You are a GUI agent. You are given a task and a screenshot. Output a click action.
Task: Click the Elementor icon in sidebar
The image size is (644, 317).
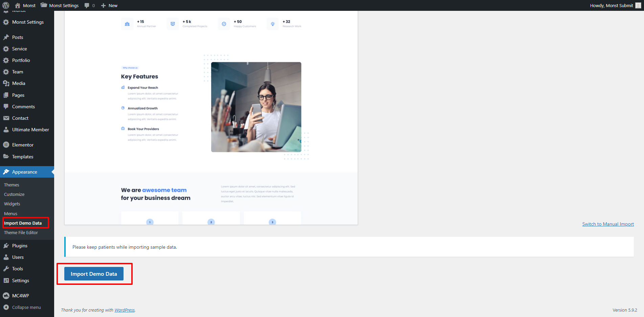click(x=6, y=145)
